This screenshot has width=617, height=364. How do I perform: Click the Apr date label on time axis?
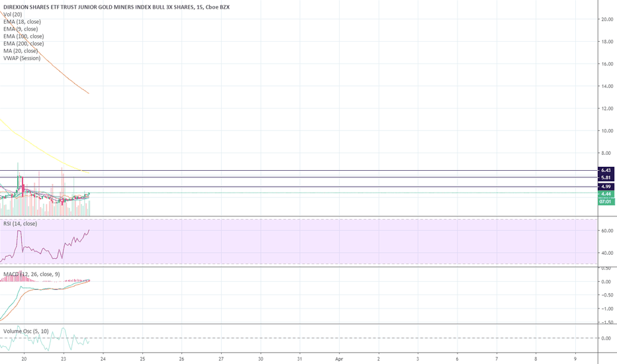click(x=339, y=359)
